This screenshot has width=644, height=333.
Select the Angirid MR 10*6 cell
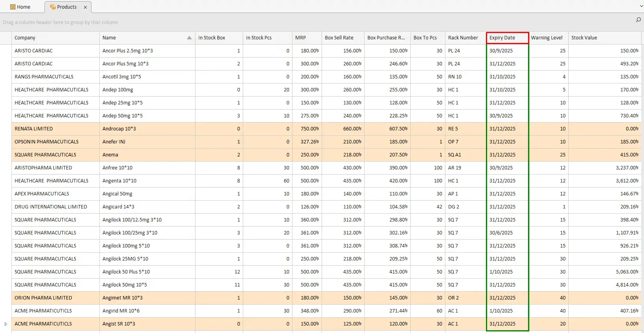pos(147,311)
